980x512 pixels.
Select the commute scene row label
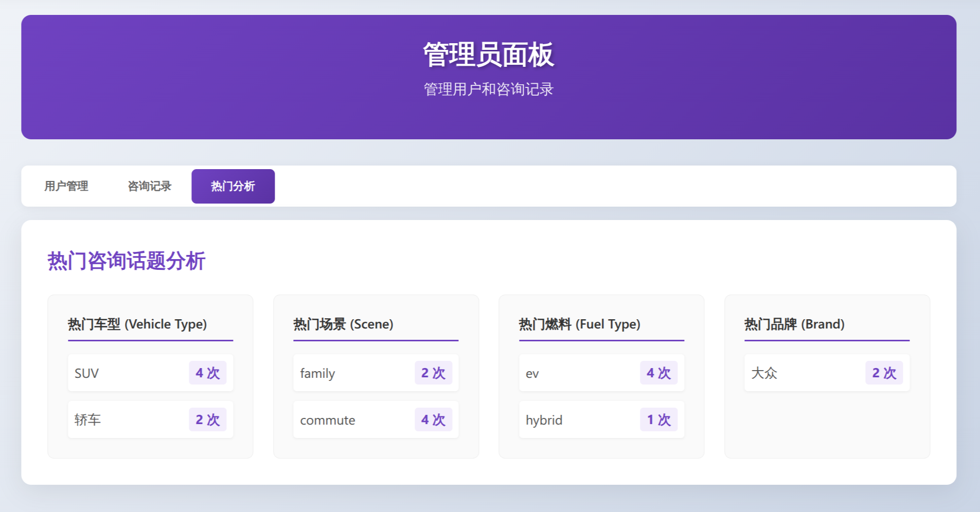pyautogui.click(x=328, y=420)
